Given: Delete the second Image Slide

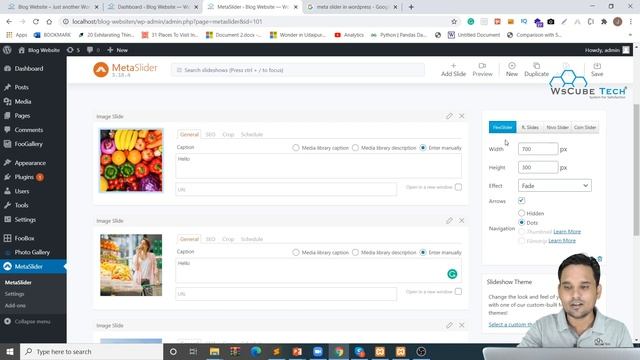Looking at the screenshot, I should [461, 220].
